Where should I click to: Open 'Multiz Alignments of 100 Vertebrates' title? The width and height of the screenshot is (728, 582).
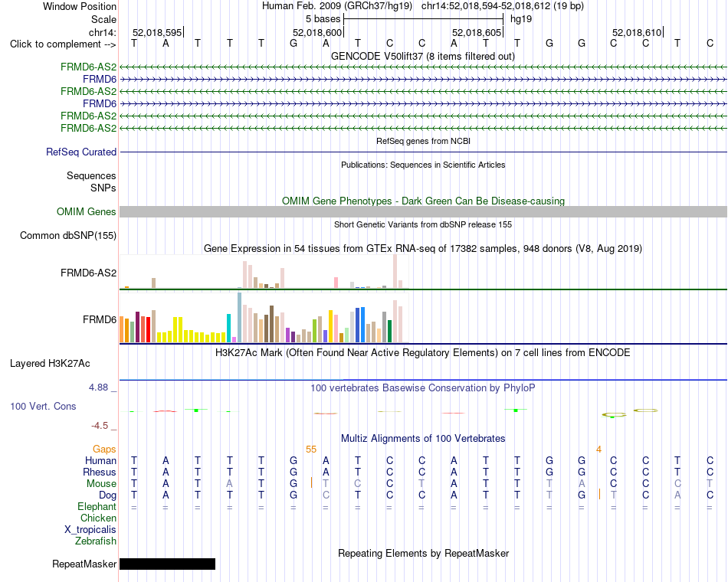423,439
